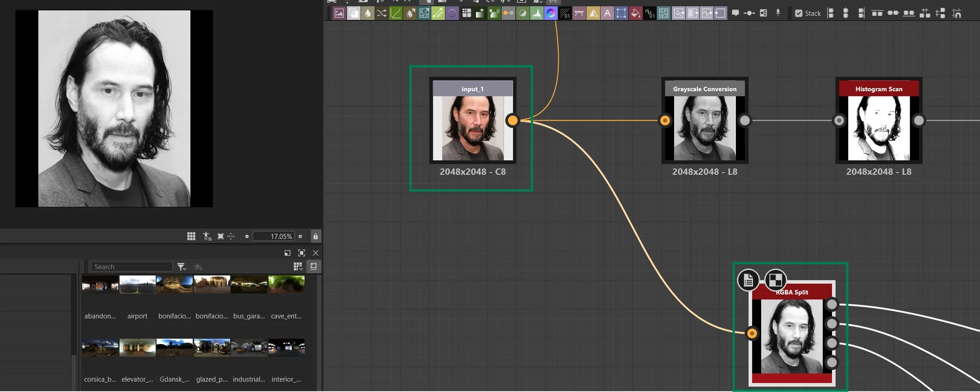Add the current search to favorites
Viewport: 980px width, 392px height.
(198, 267)
